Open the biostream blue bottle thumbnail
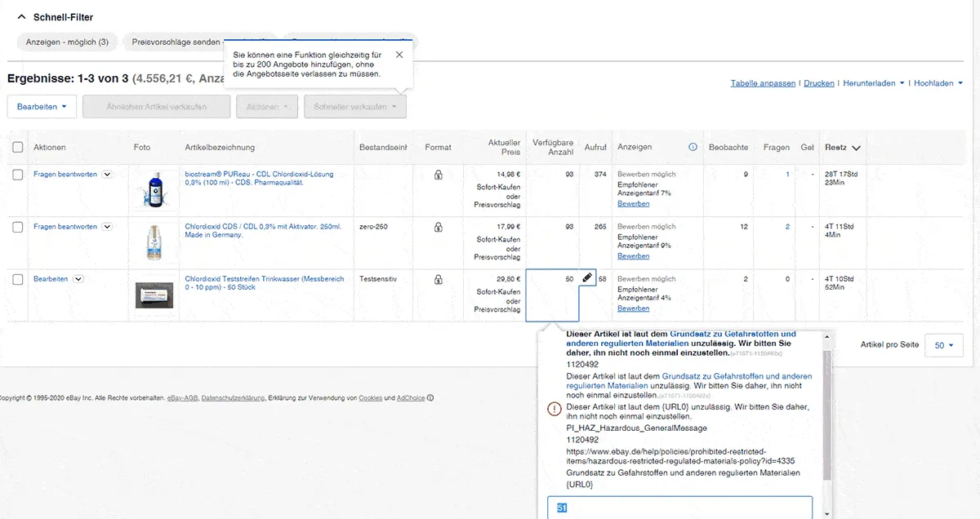Screen dimensions: 980x519 (x=153, y=189)
